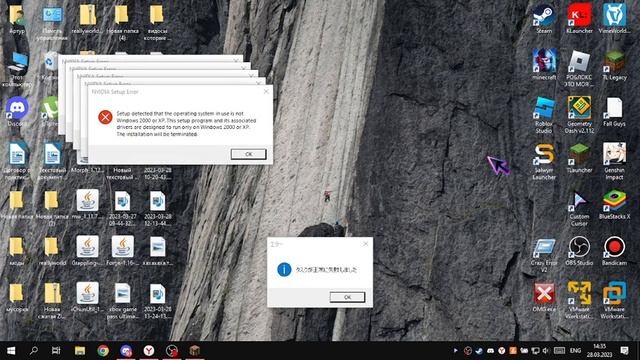This screenshot has height=360, width=640.
Task: Open the clock and date flyout
Action: (600, 350)
